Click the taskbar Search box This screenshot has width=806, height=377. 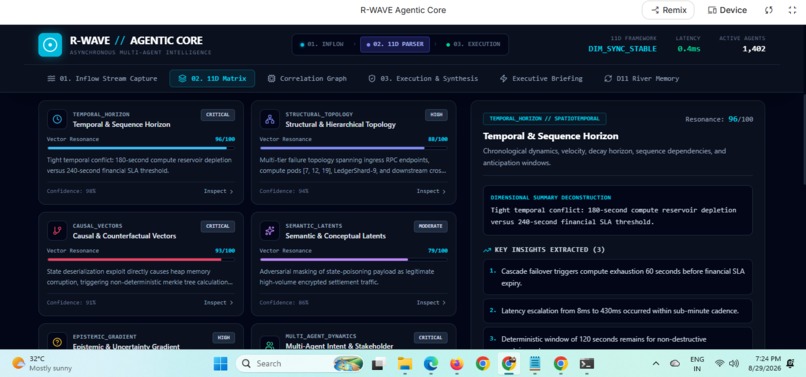[300, 364]
